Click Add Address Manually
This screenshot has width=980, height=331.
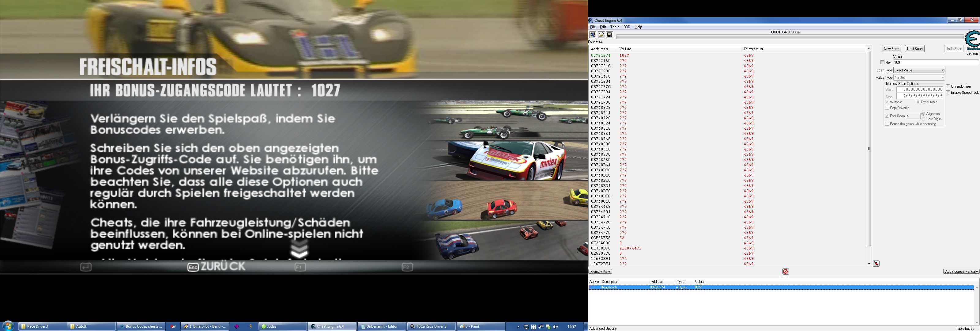coord(961,272)
